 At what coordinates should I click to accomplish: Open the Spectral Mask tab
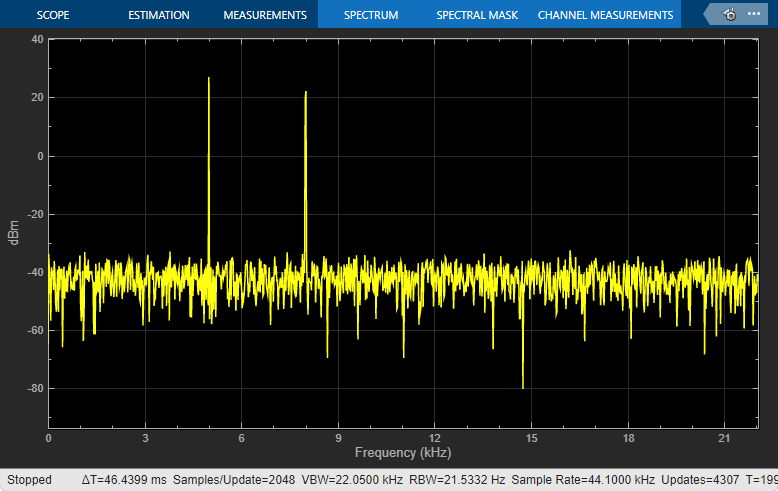477,15
